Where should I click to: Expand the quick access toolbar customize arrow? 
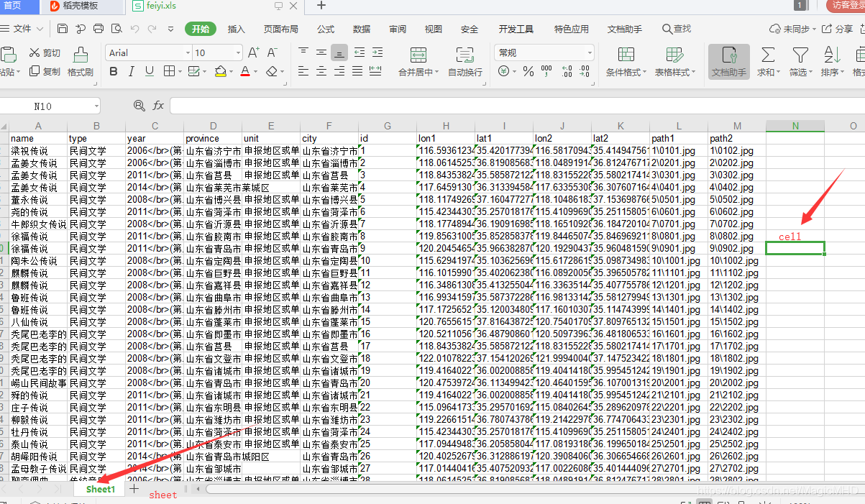coord(170,29)
